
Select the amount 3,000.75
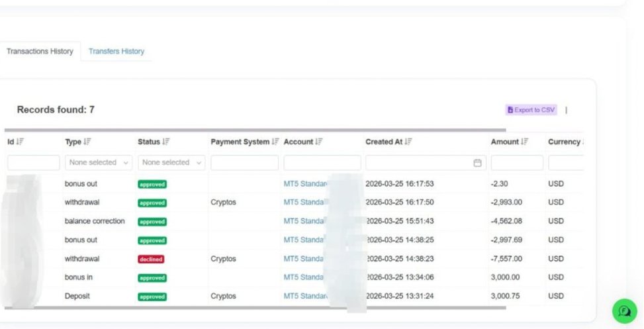(505, 296)
